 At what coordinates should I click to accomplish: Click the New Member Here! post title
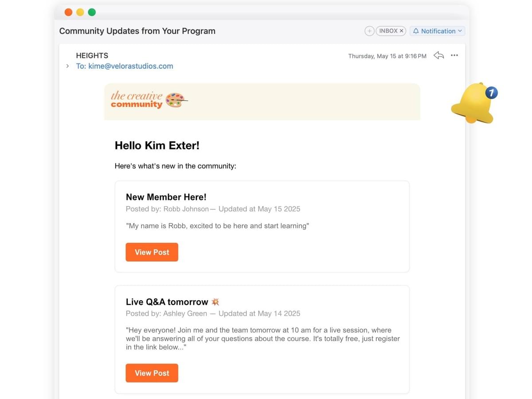166,197
